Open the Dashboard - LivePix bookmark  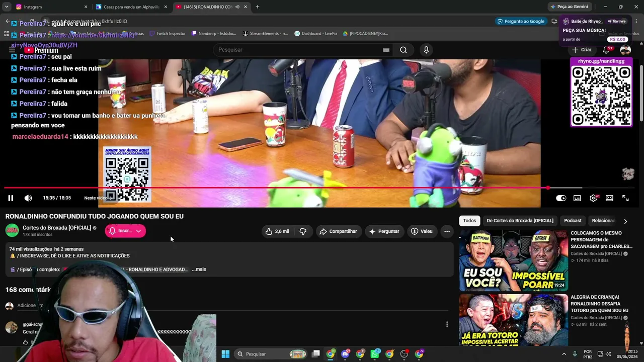pyautogui.click(x=315, y=34)
